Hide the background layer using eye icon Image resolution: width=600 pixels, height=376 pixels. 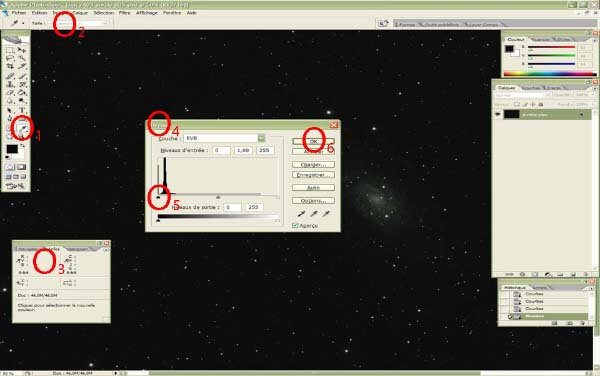(x=498, y=114)
